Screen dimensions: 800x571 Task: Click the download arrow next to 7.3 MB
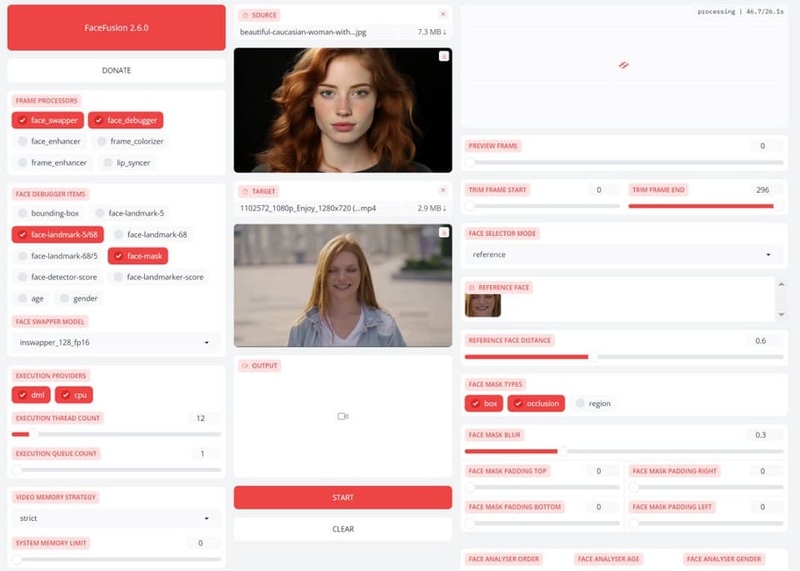point(443,32)
